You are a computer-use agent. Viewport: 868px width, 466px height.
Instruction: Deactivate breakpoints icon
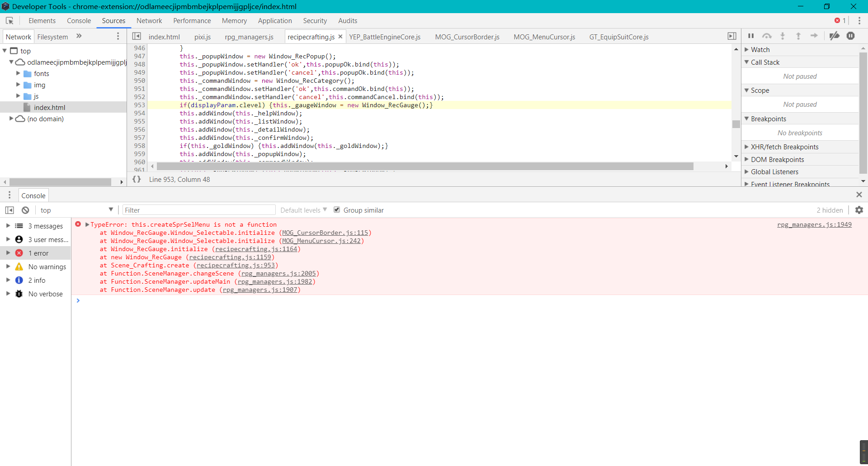835,36
